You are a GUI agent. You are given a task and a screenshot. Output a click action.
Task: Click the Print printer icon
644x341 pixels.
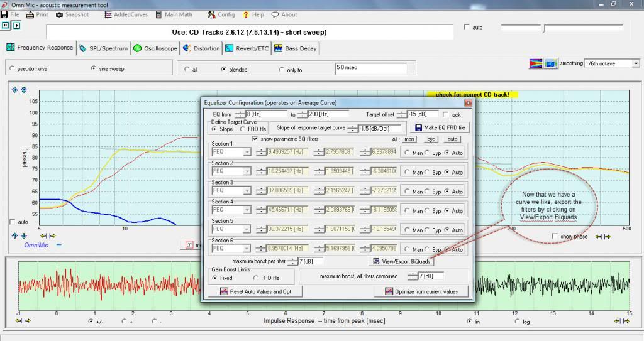[x=30, y=14]
